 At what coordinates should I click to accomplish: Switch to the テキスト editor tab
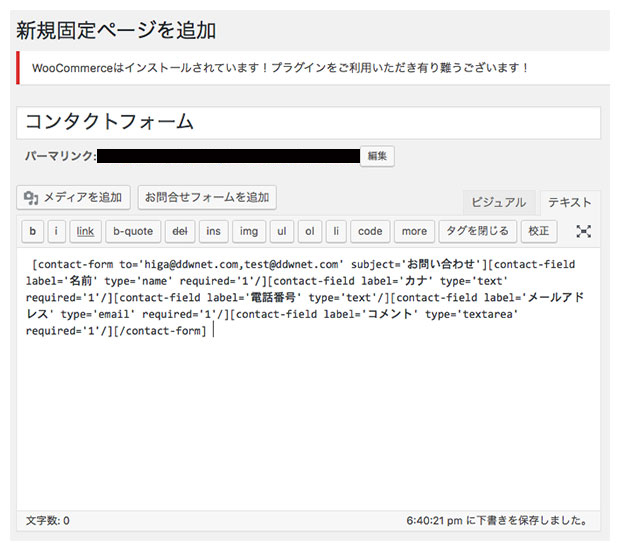[x=569, y=202]
